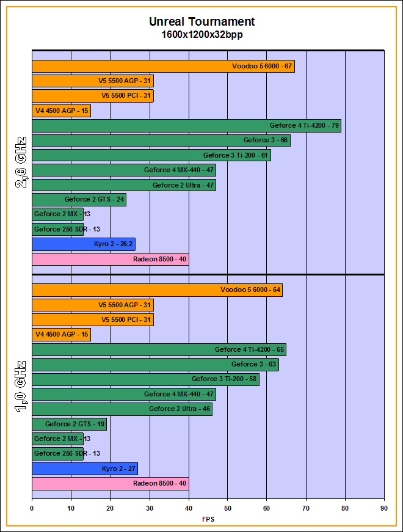
Task: Select the Geforce 3 Ti-200 - 58 bar
Action: [x=145, y=379]
